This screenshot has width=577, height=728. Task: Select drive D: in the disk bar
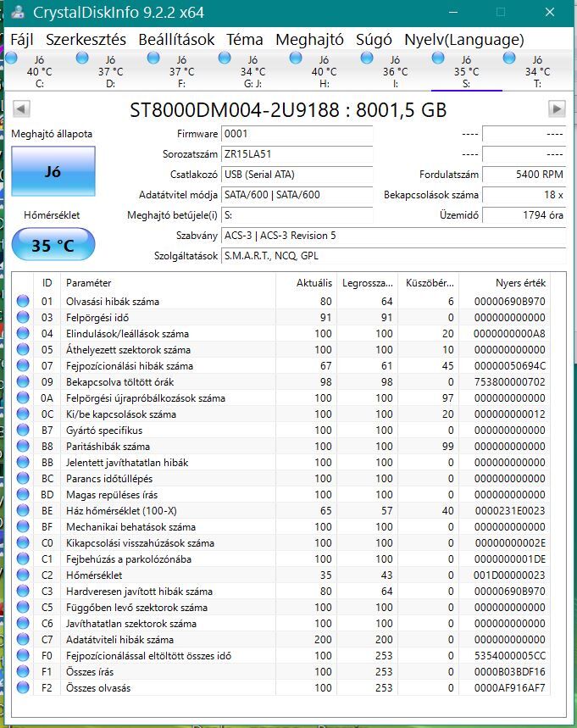coord(110,71)
